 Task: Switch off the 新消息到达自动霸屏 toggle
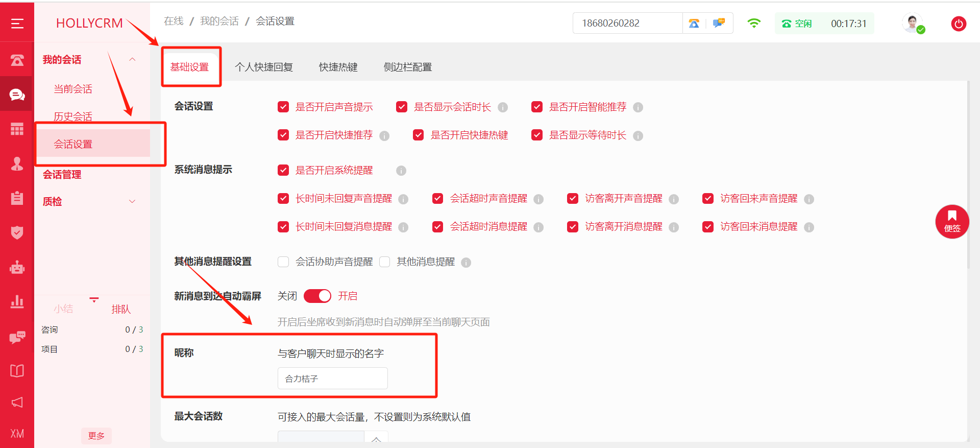317,296
